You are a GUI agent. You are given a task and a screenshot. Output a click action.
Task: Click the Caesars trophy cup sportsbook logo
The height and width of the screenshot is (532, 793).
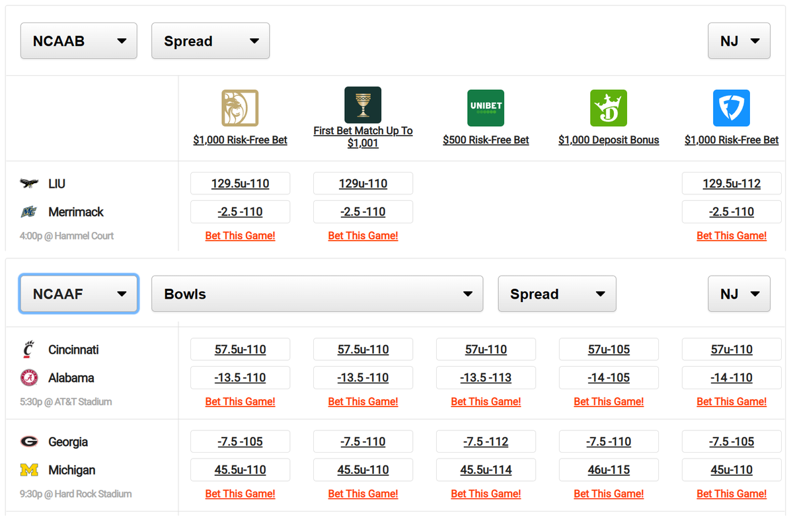[363, 105]
